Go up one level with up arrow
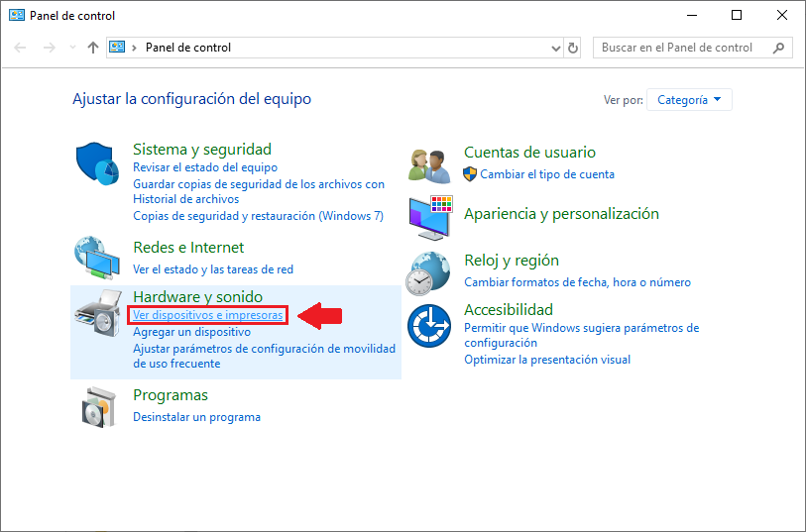The width and height of the screenshot is (806, 532). click(x=92, y=48)
